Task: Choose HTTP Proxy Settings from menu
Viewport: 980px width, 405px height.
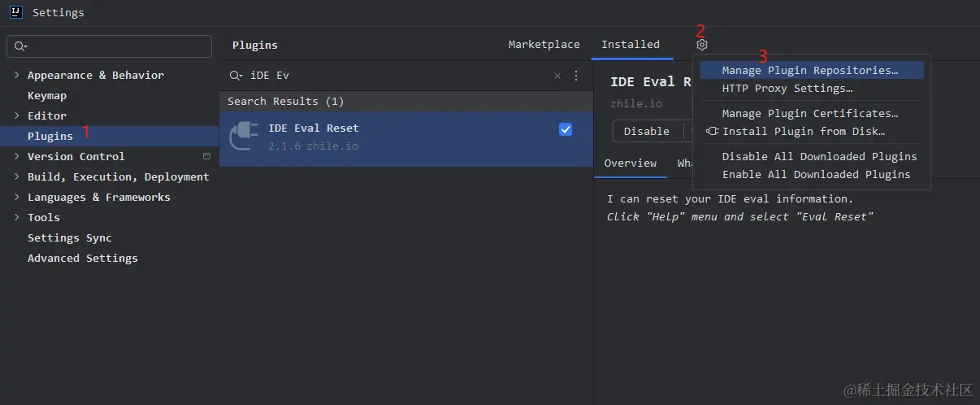Action: tap(787, 89)
